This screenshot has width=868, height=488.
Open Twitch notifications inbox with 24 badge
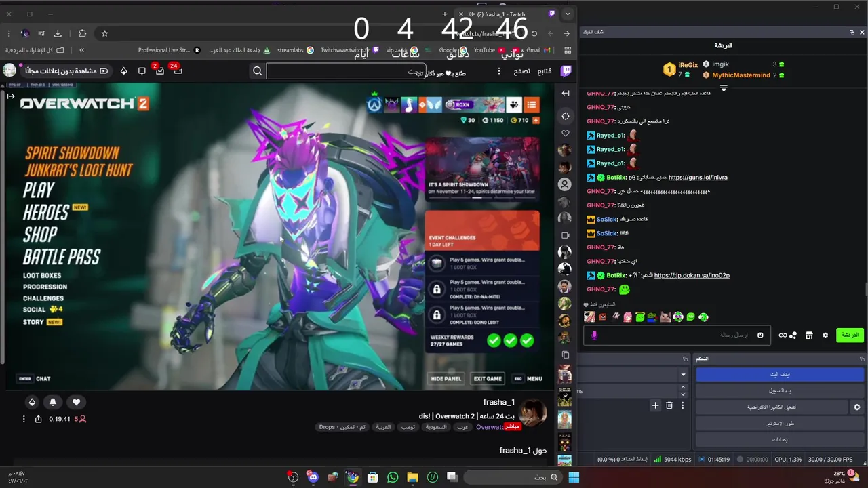[178, 70]
